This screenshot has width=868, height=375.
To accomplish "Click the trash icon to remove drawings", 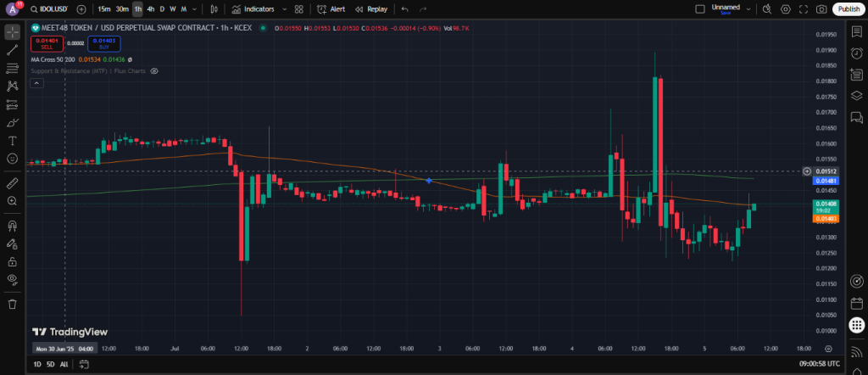I will pyautogui.click(x=12, y=304).
